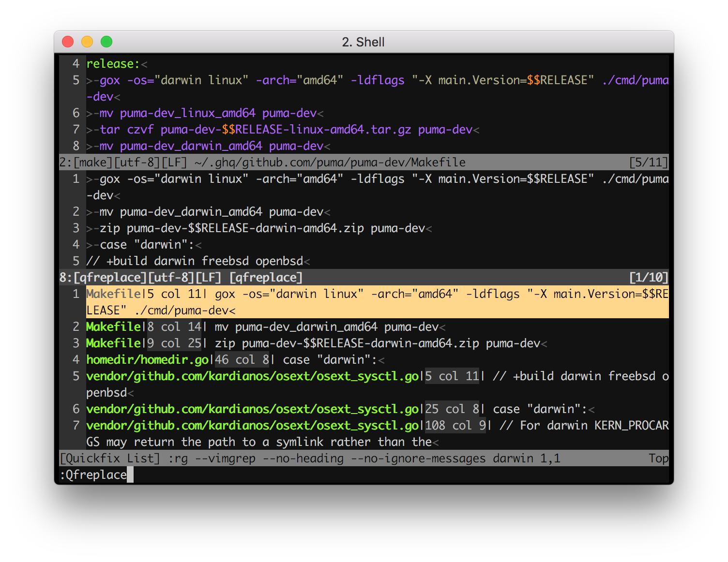This screenshot has width=728, height=562.
Task: Select the Makefile|9 col 25 quickfix entry
Action: [364, 343]
